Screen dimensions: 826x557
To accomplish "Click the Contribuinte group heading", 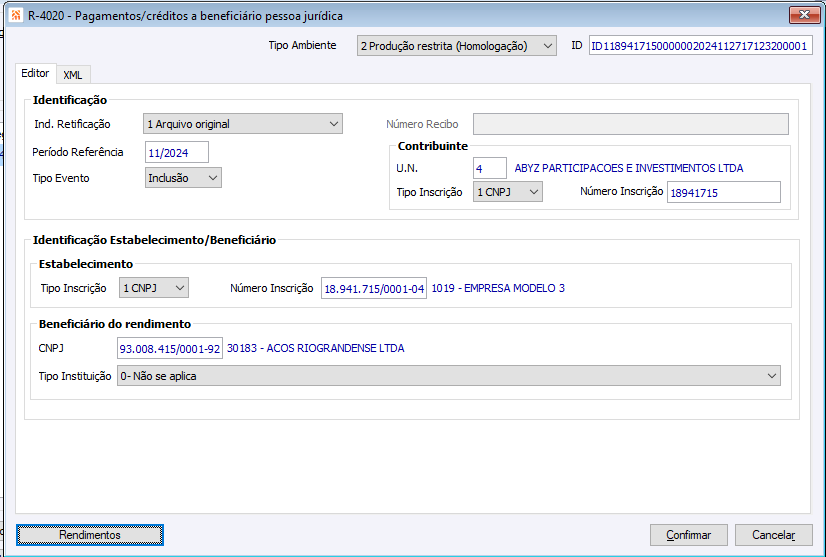I will pyautogui.click(x=432, y=146).
